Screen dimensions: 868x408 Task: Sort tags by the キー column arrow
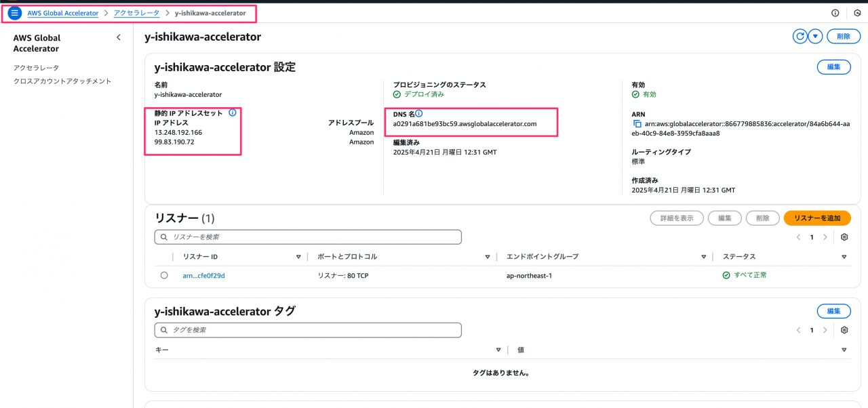tap(498, 350)
